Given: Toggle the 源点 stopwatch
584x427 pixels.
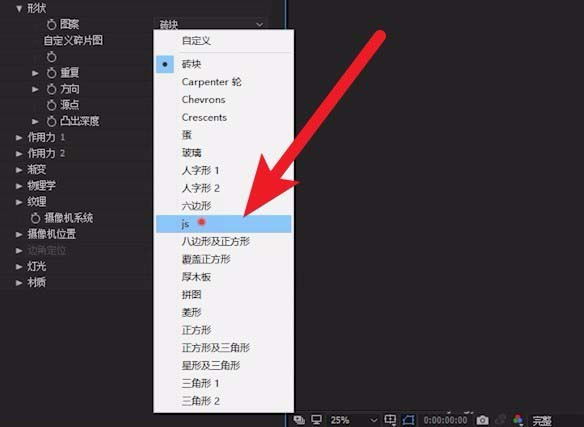Looking at the screenshot, I should click(52, 105).
